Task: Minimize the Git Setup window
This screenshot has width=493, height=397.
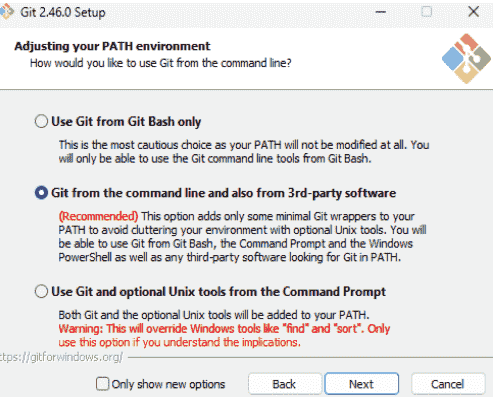Action: coord(381,12)
